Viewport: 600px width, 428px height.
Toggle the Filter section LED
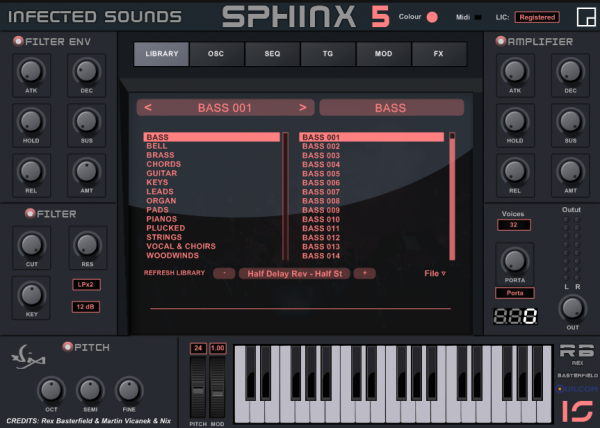[30, 213]
